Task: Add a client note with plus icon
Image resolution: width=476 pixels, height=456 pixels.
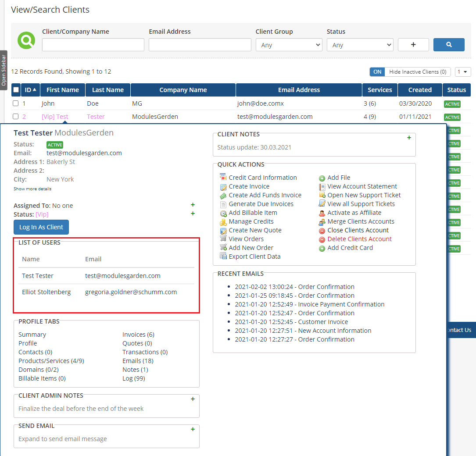Action: tap(409, 137)
